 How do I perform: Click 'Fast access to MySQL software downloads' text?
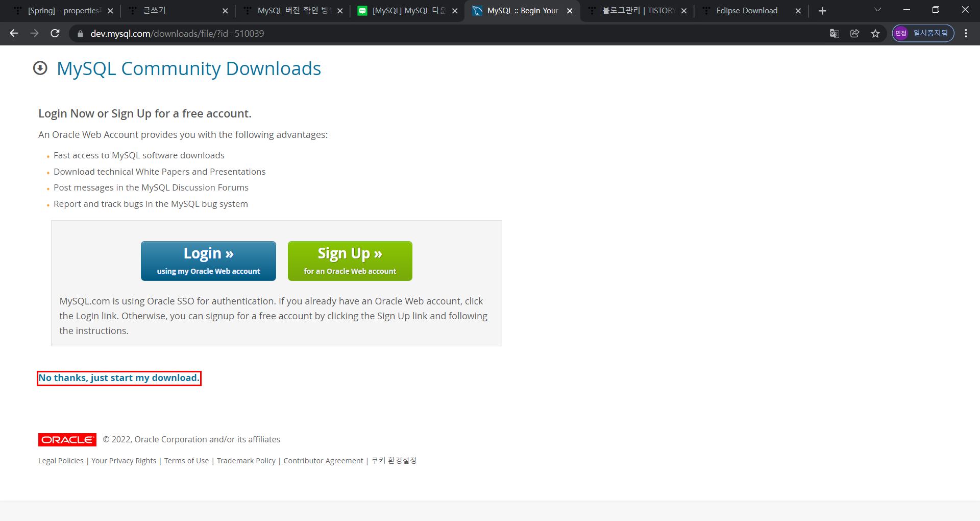coord(139,155)
